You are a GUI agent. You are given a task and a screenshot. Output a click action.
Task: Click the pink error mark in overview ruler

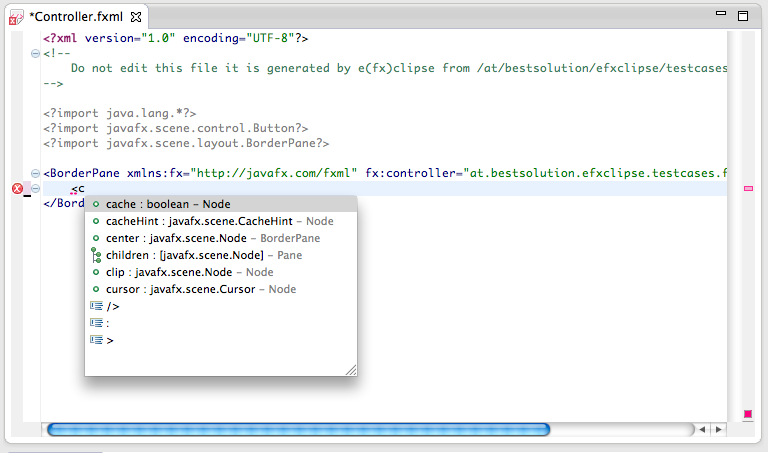click(x=747, y=188)
